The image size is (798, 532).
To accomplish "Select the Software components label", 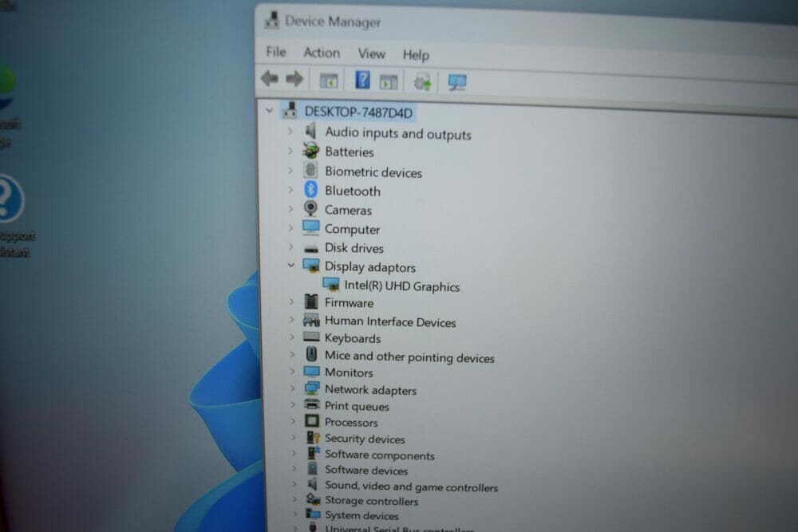I will click(x=380, y=455).
